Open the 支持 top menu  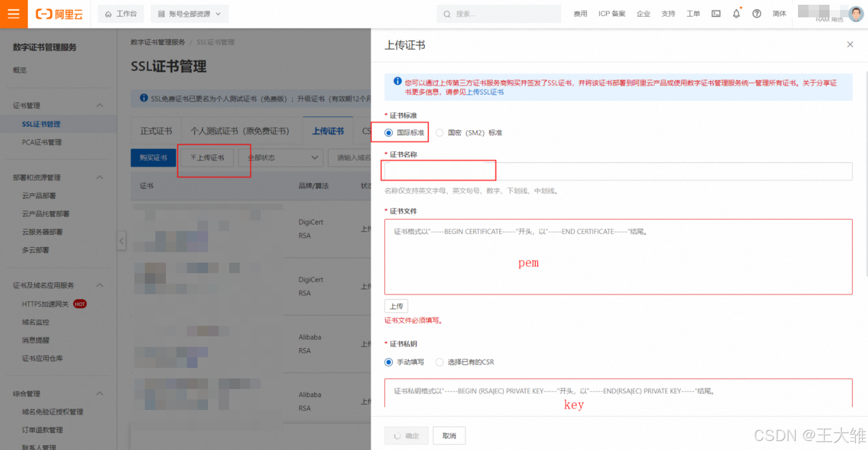pos(668,14)
